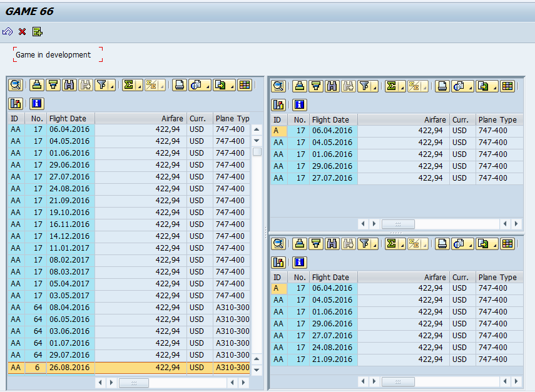Viewport: 535px width, 392px height.
Task: Select date 14.12.2016 in the left grid
Action: click(69, 236)
